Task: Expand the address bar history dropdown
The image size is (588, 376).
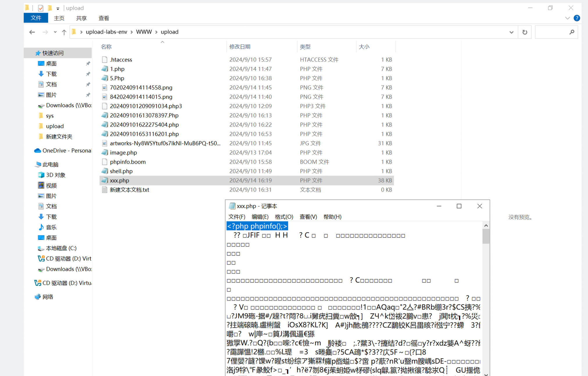Action: click(511, 32)
